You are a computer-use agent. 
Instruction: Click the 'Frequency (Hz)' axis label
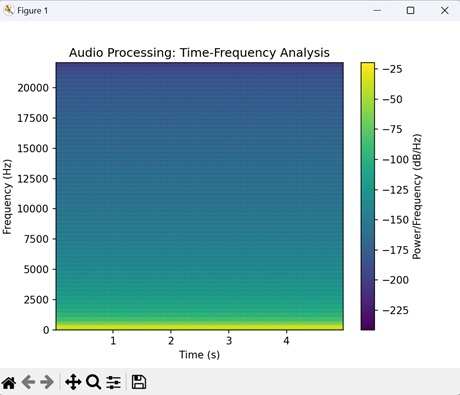point(7,197)
